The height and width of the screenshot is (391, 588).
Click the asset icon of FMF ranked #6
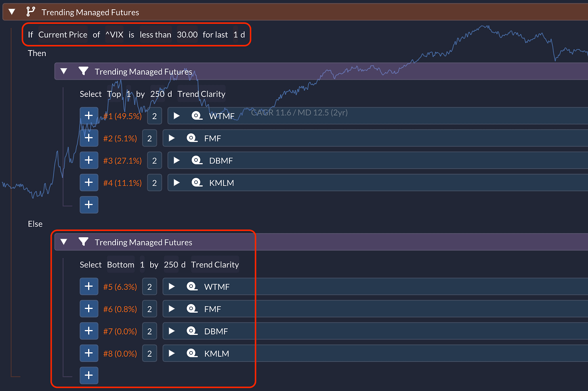point(192,309)
